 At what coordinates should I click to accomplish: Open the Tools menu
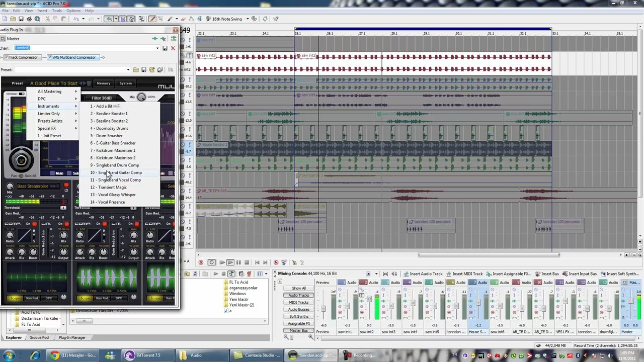57,11
